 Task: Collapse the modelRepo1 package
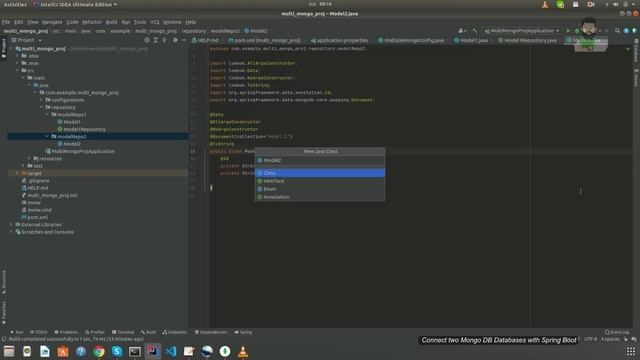point(47,115)
